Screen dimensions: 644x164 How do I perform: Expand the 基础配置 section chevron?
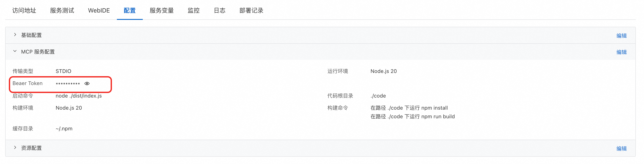(15, 35)
